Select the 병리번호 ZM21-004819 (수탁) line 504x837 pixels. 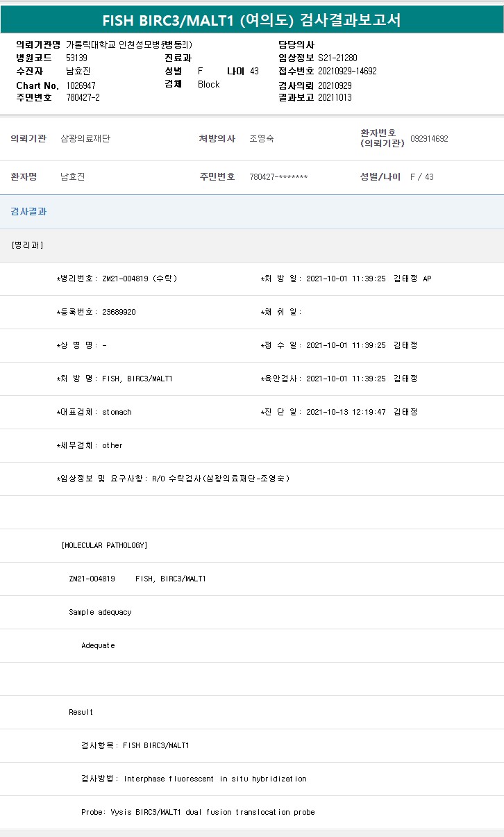(117, 279)
